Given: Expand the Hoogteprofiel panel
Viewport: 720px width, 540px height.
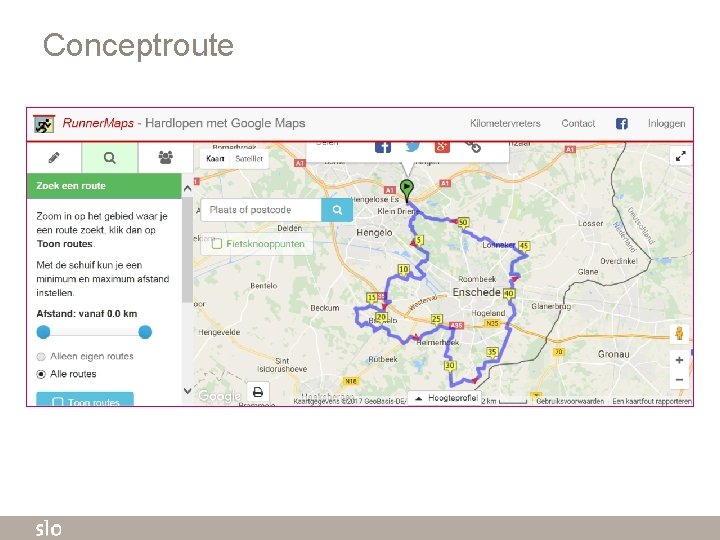Looking at the screenshot, I should pos(445,398).
